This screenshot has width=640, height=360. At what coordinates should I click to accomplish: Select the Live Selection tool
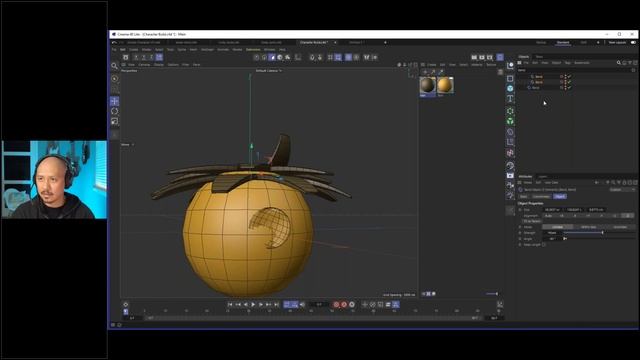pyautogui.click(x=115, y=79)
